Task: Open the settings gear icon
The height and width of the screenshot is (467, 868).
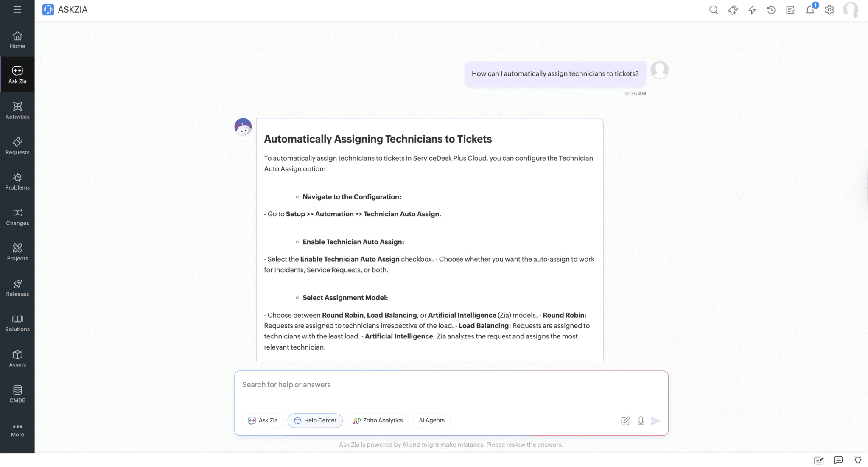Action: [829, 10]
